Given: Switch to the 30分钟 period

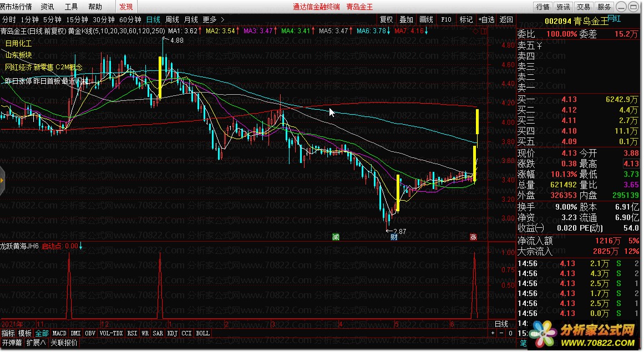Looking at the screenshot, I should pos(104,19).
